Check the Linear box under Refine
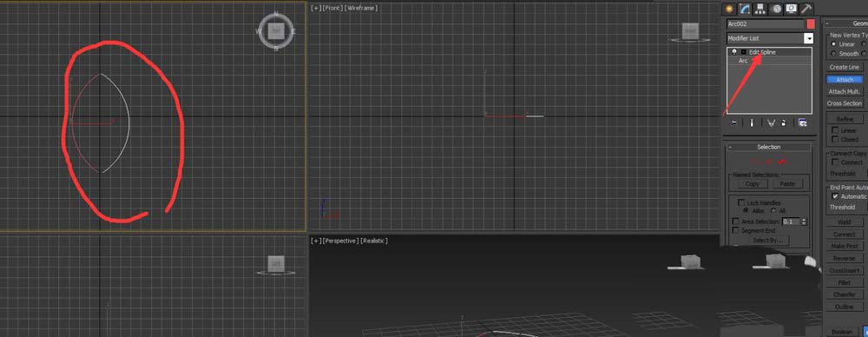868x337 pixels. [835, 130]
